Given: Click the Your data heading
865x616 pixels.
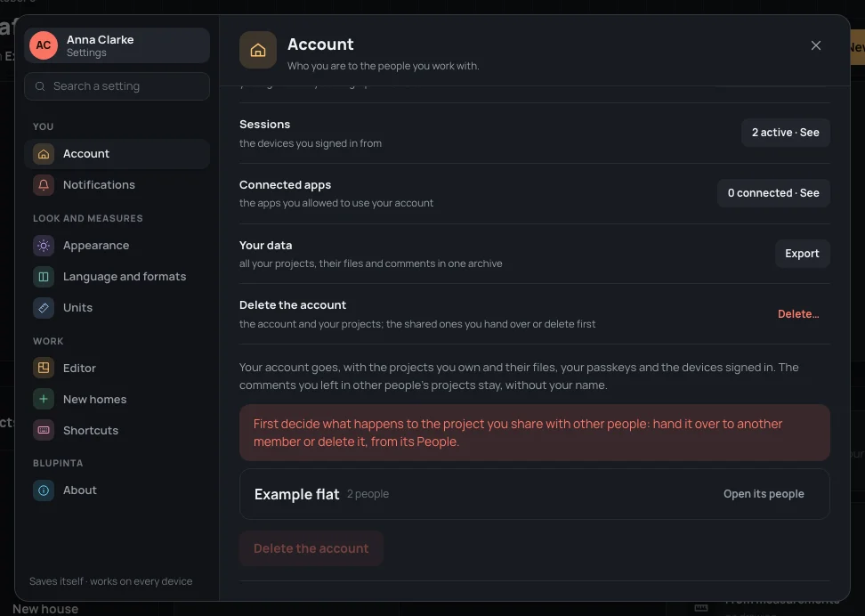Looking at the screenshot, I should tap(266, 245).
